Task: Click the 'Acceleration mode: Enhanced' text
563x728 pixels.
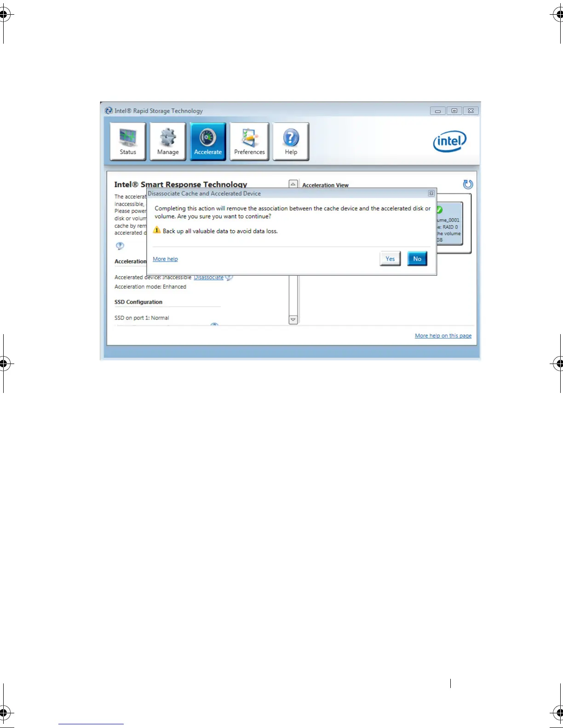Action: point(150,287)
